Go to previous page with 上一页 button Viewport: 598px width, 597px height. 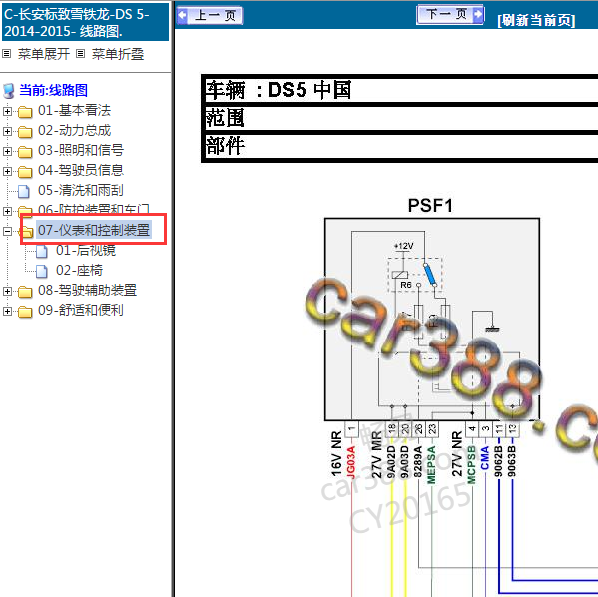[x=210, y=16]
